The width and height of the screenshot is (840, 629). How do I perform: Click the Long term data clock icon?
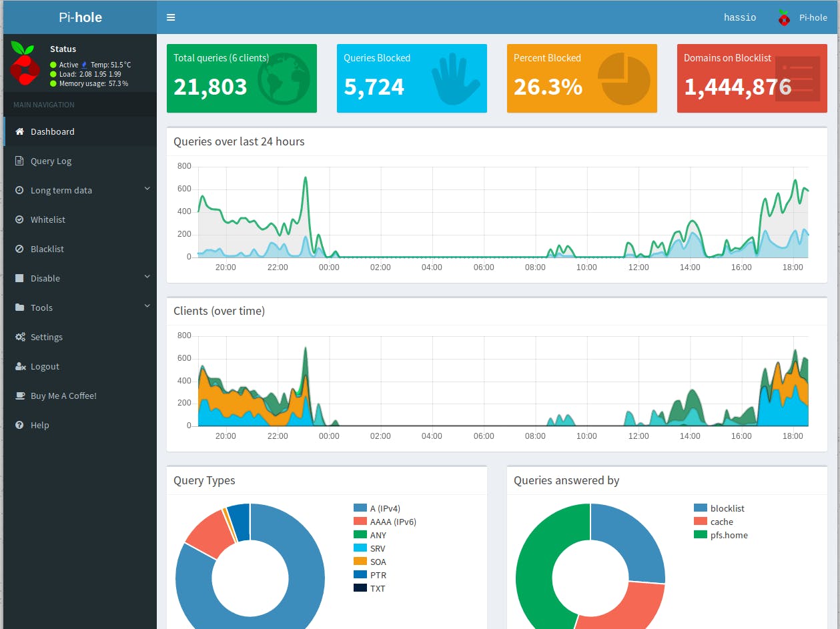pos(19,190)
